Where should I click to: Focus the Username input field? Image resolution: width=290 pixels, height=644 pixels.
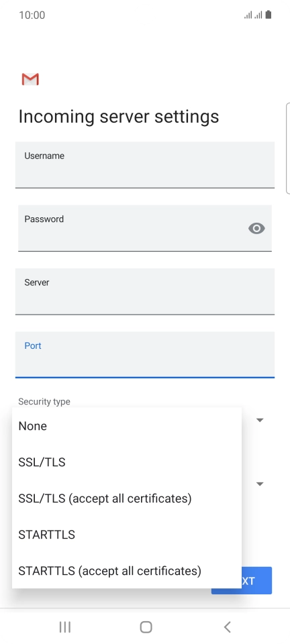(x=145, y=165)
